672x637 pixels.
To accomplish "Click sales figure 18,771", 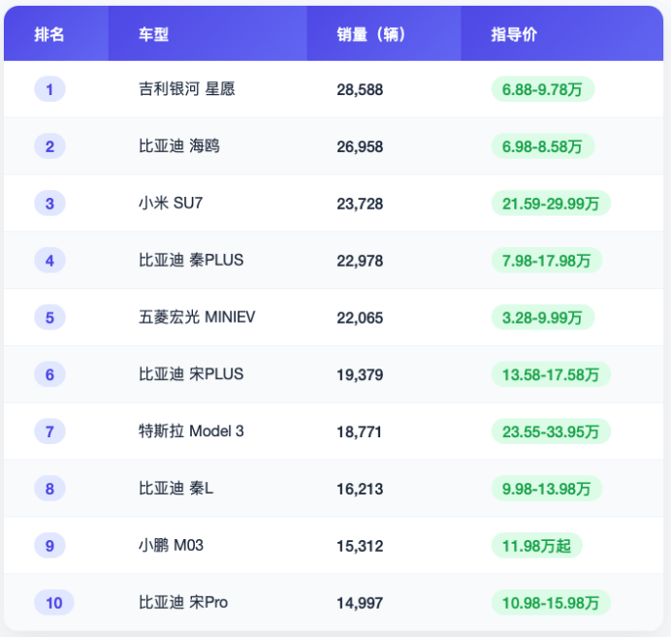I will click(359, 431).
